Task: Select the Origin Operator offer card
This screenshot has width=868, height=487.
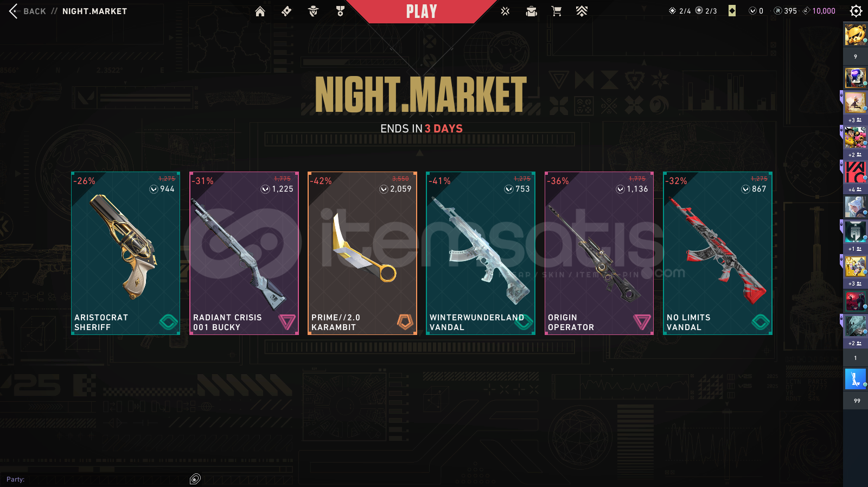Action: click(x=599, y=253)
